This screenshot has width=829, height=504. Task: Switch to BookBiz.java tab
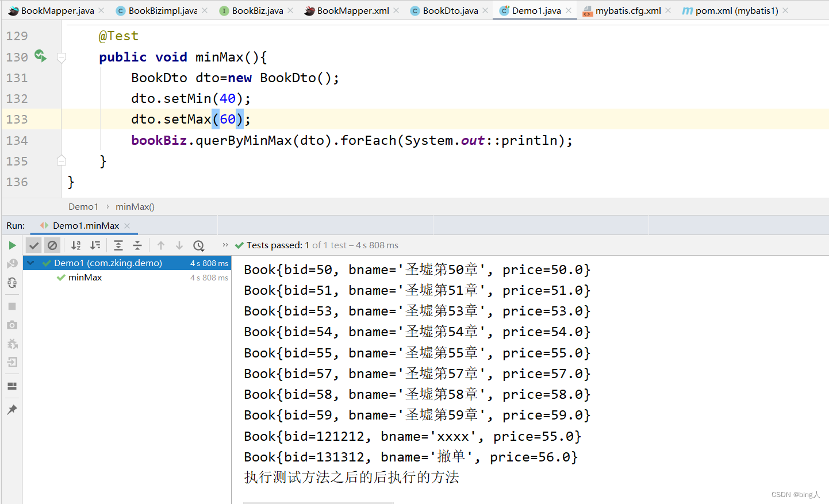click(x=258, y=10)
